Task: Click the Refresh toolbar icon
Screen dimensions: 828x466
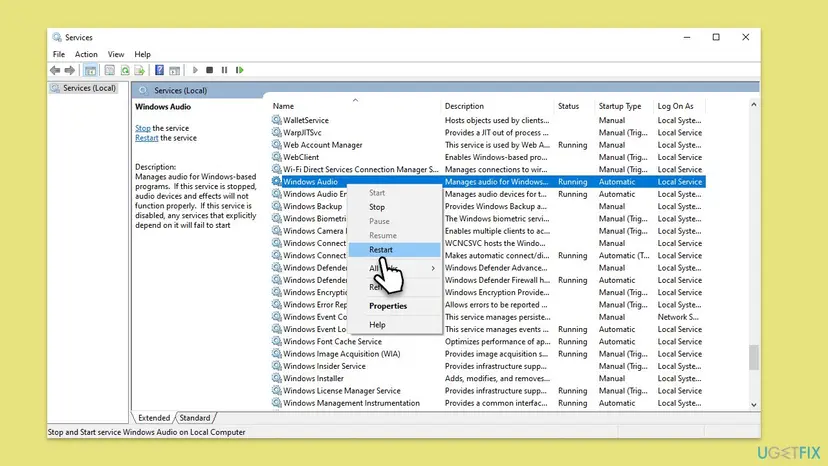Action: 125,70
